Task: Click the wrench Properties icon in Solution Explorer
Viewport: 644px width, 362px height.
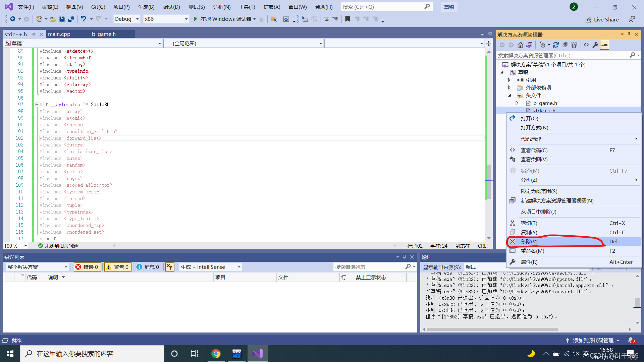Action: [x=595, y=45]
